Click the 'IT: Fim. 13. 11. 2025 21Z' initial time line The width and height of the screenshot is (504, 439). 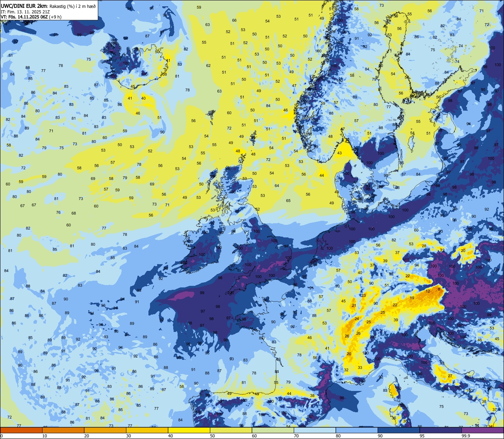point(25,12)
